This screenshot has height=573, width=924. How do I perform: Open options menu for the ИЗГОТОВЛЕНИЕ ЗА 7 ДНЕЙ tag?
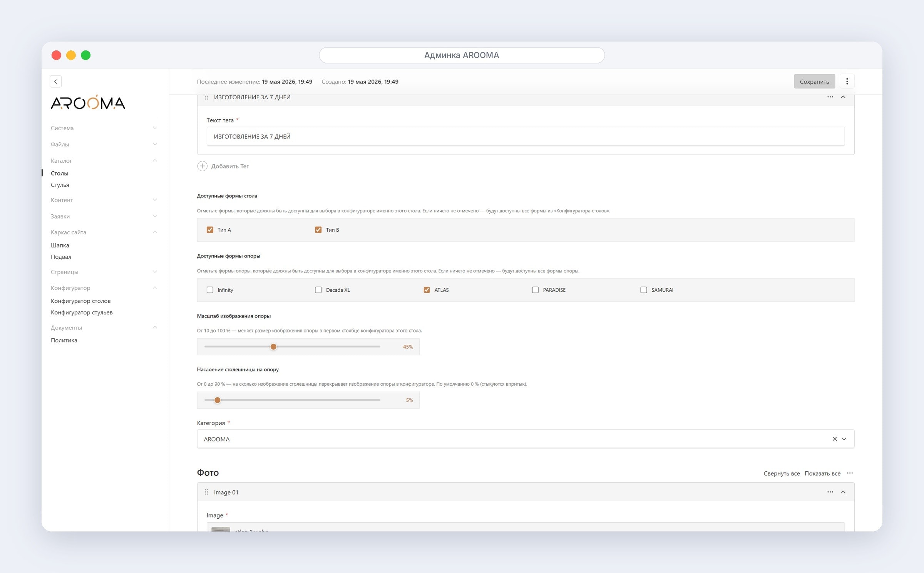click(x=830, y=97)
